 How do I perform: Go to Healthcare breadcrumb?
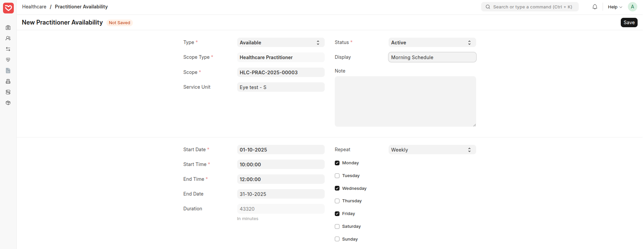tap(34, 7)
